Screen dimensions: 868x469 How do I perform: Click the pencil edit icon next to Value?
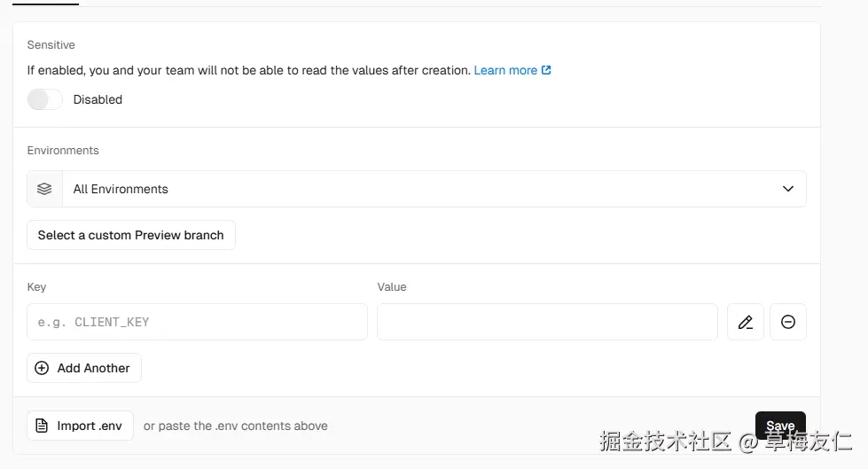[x=745, y=322]
